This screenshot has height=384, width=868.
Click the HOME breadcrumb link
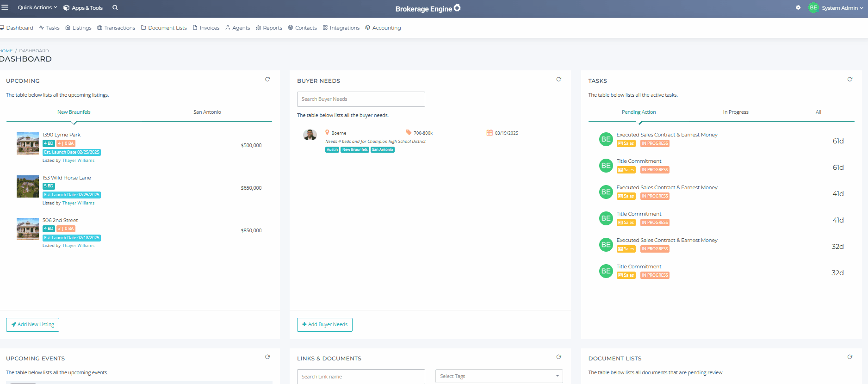(6, 51)
